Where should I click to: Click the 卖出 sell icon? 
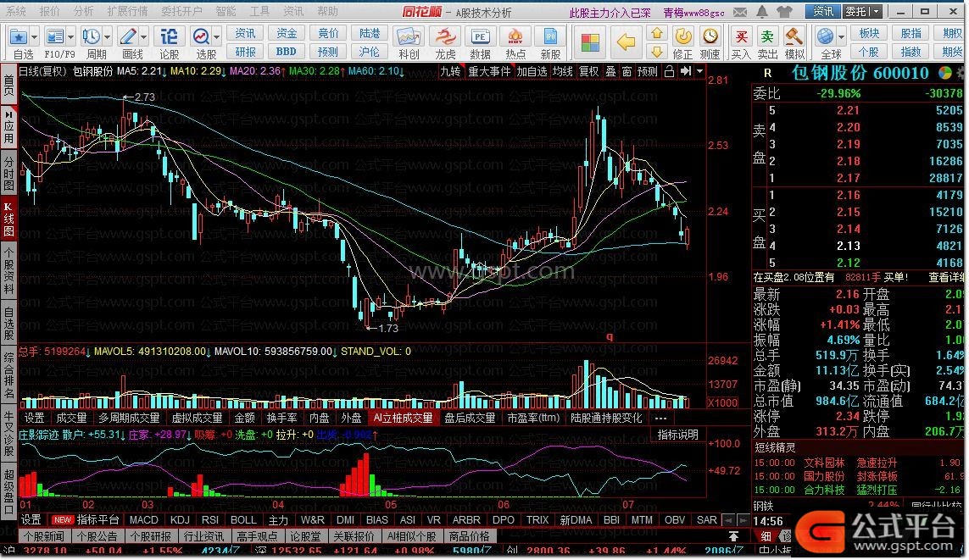767,37
